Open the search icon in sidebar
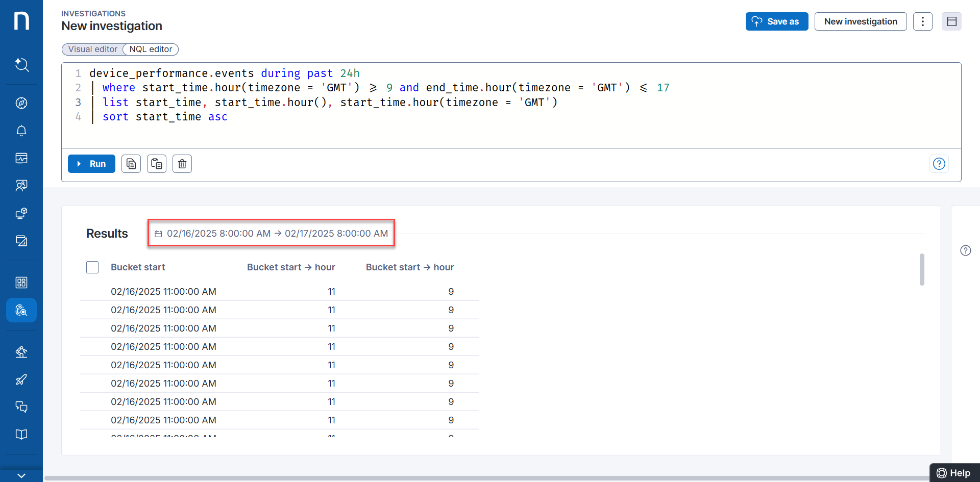The width and height of the screenshot is (980, 482). [21, 65]
